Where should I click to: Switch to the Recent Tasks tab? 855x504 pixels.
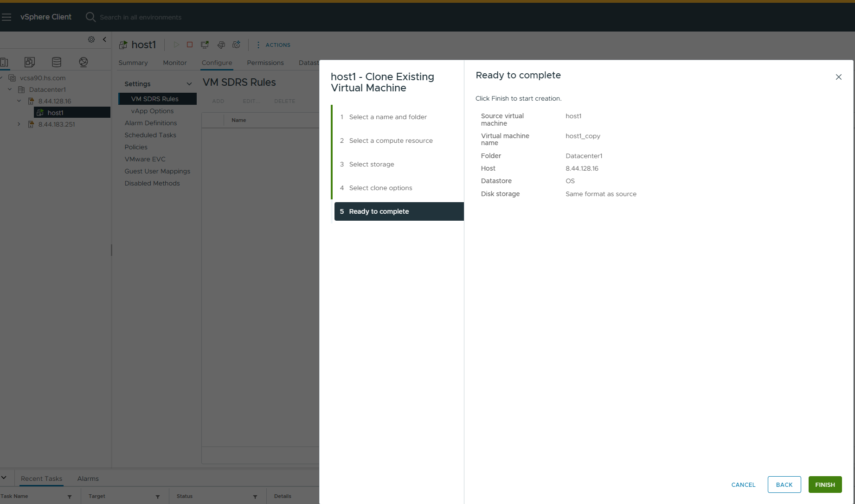pos(41,478)
